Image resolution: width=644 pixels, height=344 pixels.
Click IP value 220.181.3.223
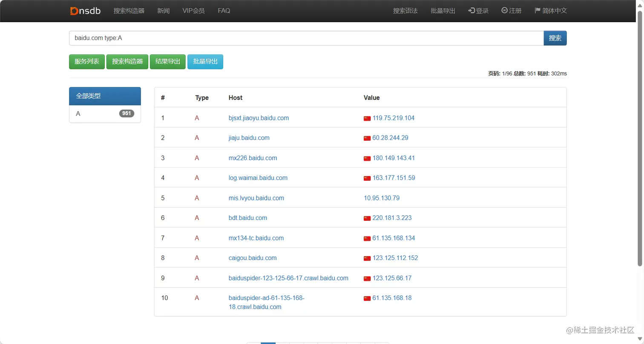[392, 218]
